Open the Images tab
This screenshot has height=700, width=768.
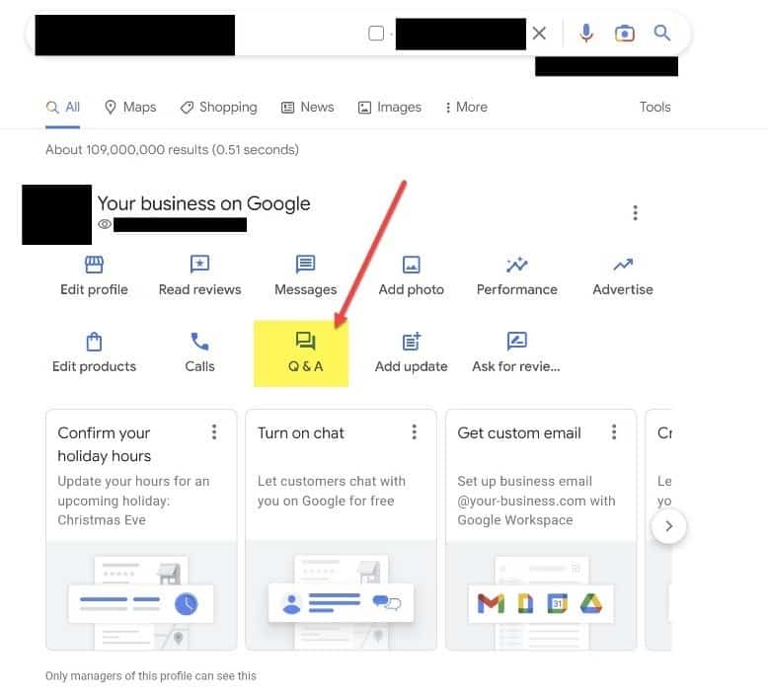tap(390, 107)
